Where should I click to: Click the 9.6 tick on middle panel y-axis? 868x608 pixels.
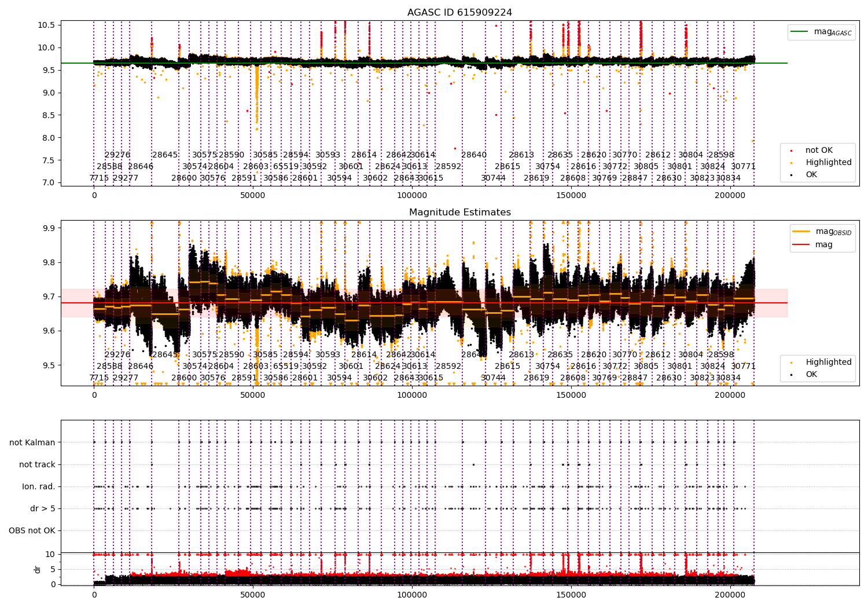48,331
